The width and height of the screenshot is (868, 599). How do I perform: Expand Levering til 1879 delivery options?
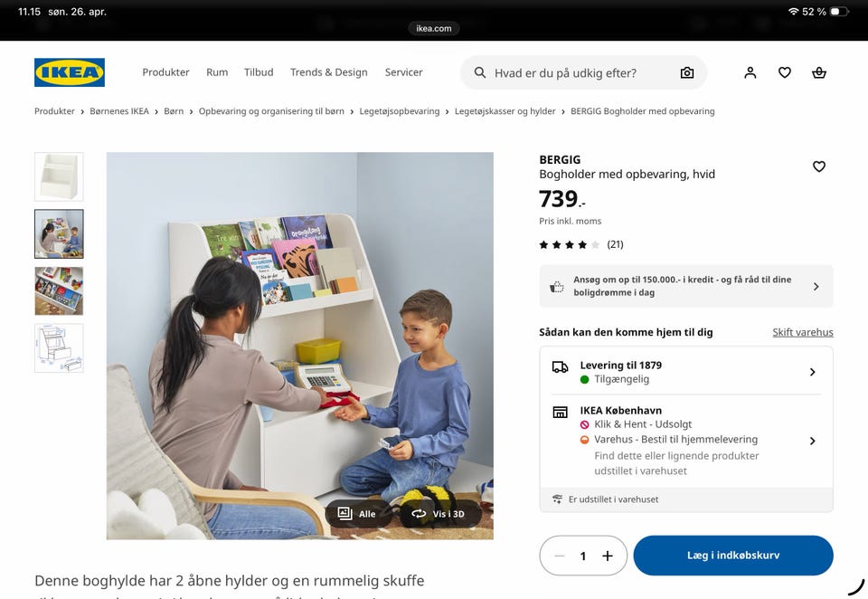pyautogui.click(x=686, y=372)
